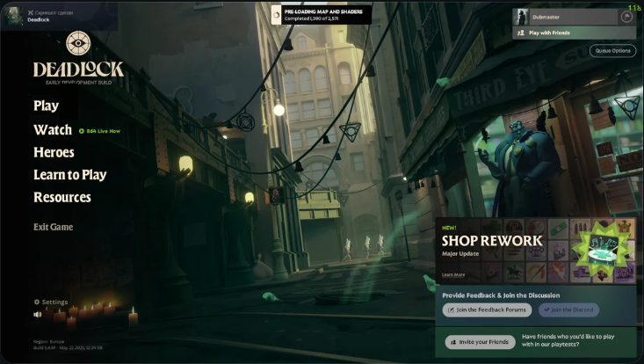
Task: Open the Watch menu
Action: 53,130
